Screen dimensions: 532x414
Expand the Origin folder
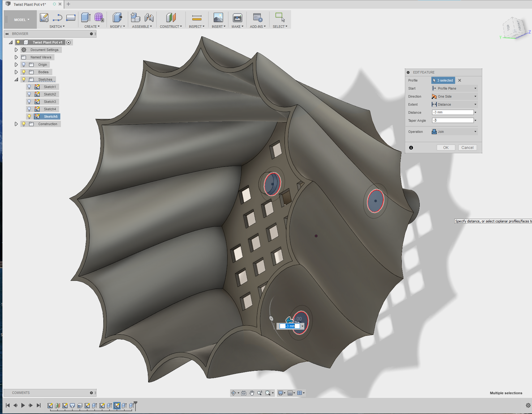pos(16,65)
